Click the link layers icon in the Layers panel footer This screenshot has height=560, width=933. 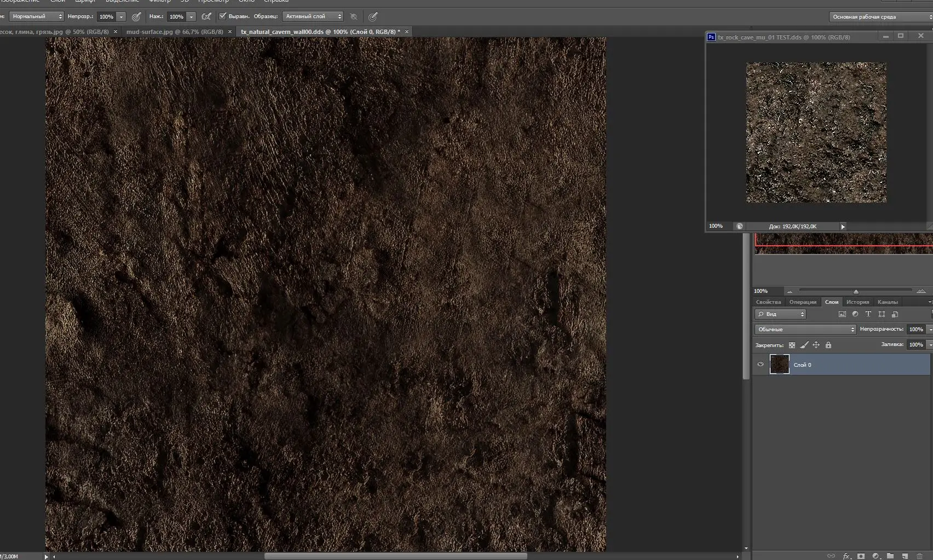(x=831, y=556)
